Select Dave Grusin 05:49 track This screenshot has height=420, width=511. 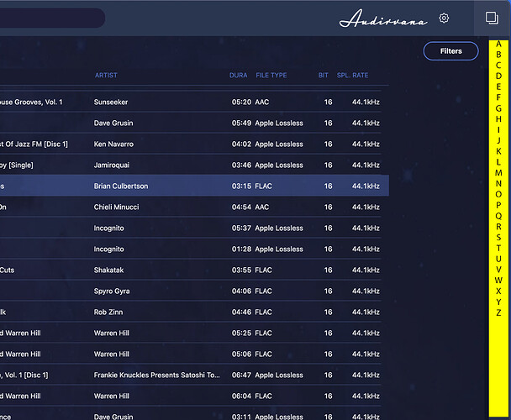[190, 123]
